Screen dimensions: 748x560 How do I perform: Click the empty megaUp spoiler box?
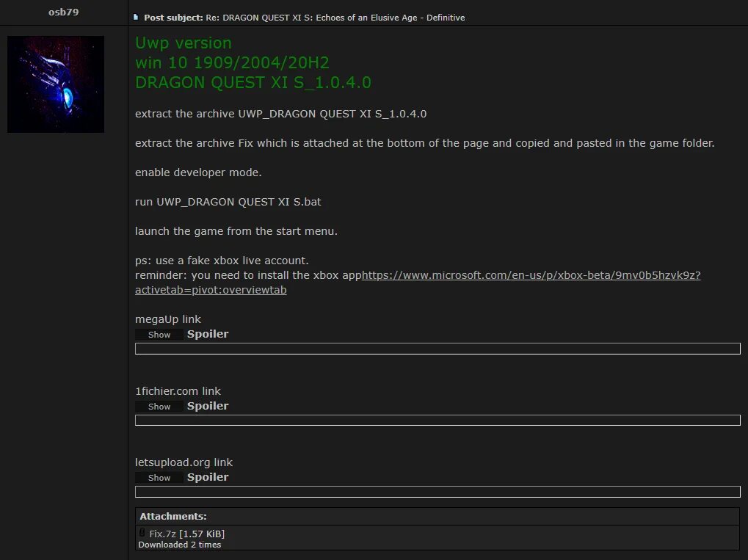(x=437, y=349)
